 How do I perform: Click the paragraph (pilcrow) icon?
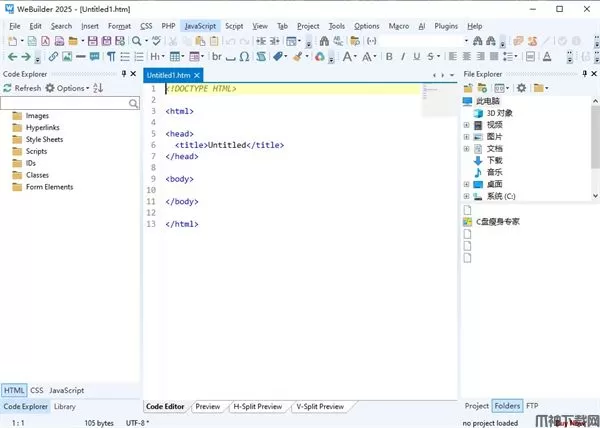110,57
